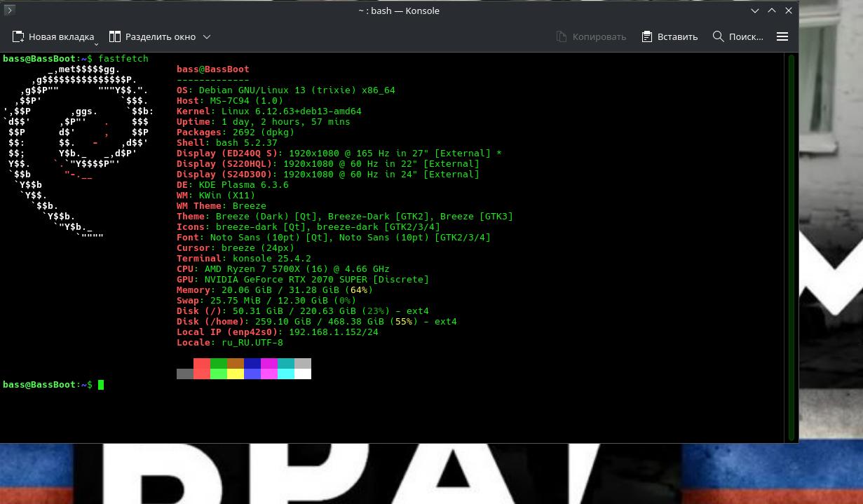
Task: Open the hamburger menu in Konsole toolbar
Action: coord(782,36)
